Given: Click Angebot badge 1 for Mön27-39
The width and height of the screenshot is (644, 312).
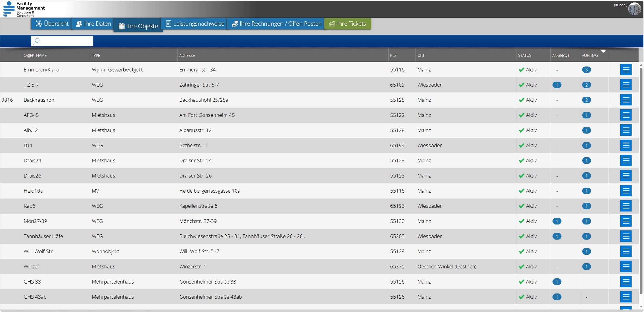Looking at the screenshot, I should 557,221.
